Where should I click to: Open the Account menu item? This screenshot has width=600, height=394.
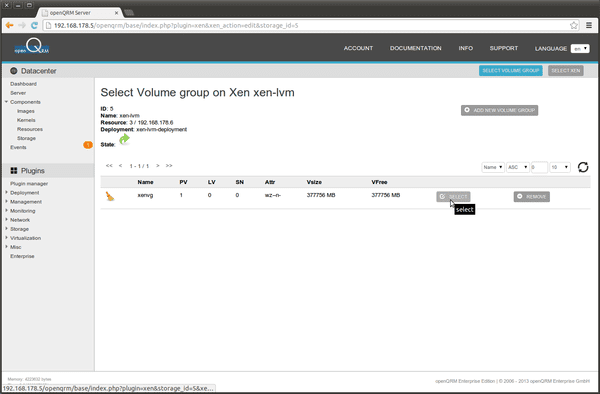(358, 48)
